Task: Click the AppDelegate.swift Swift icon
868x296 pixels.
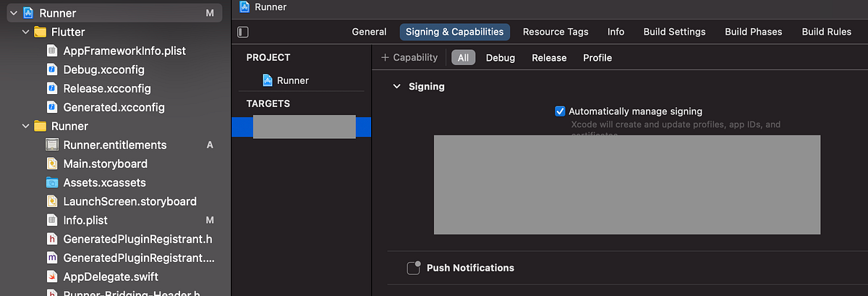Action: coord(52,276)
